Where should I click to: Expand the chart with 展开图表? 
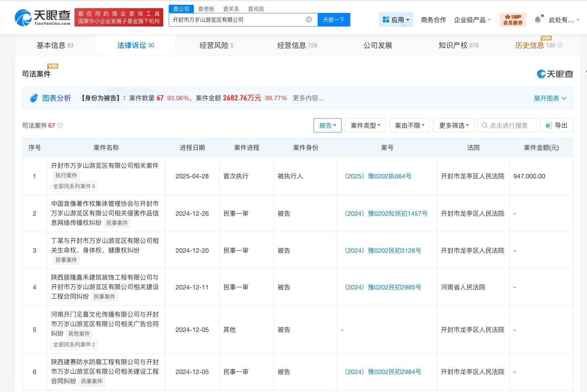(x=550, y=98)
